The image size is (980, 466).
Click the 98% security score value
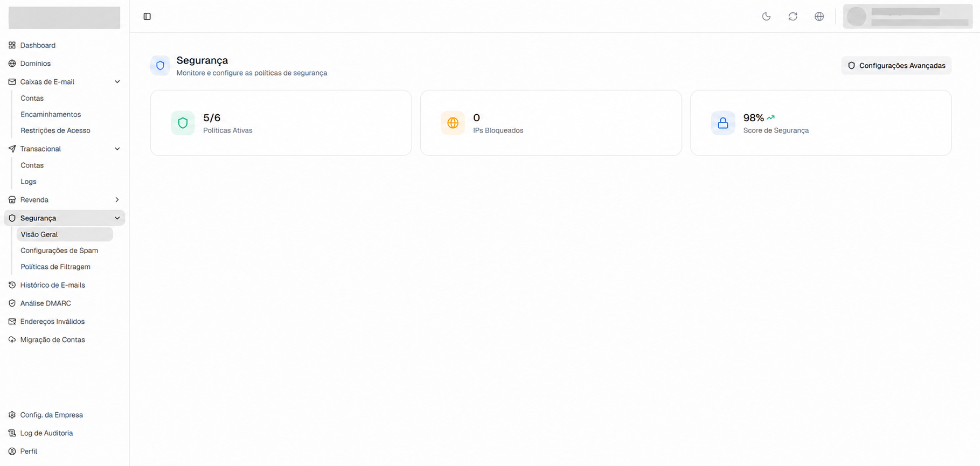pyautogui.click(x=754, y=117)
